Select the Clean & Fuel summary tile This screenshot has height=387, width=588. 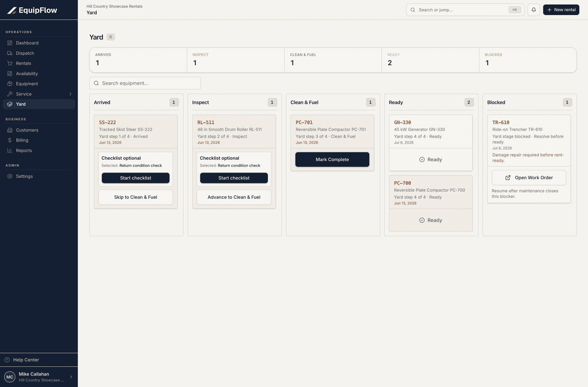tap(333, 60)
